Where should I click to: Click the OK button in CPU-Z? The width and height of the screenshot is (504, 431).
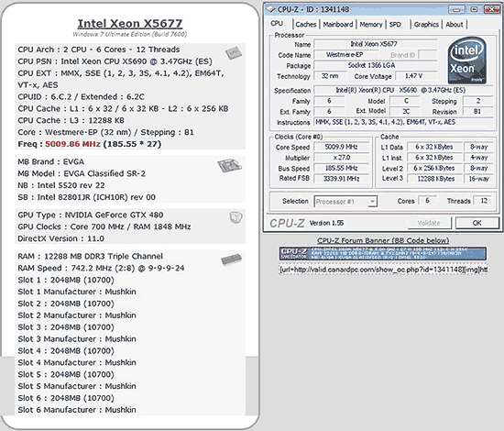click(x=477, y=223)
